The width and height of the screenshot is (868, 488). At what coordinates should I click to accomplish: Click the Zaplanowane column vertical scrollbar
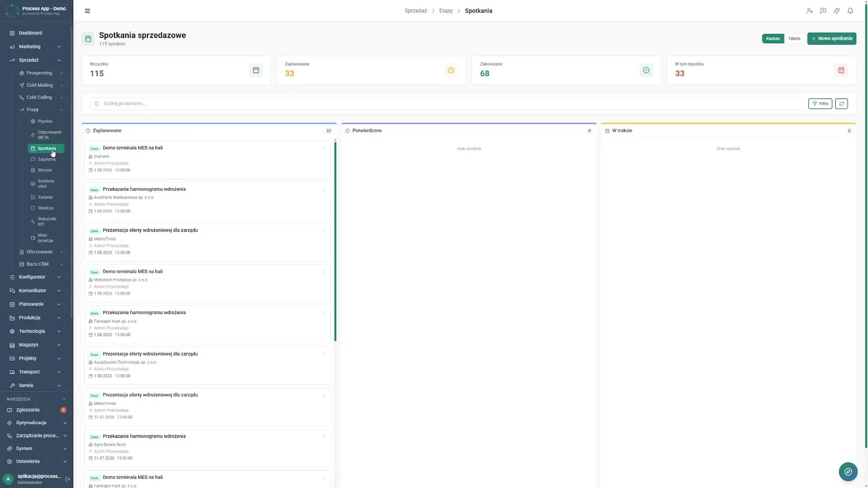(x=335, y=241)
